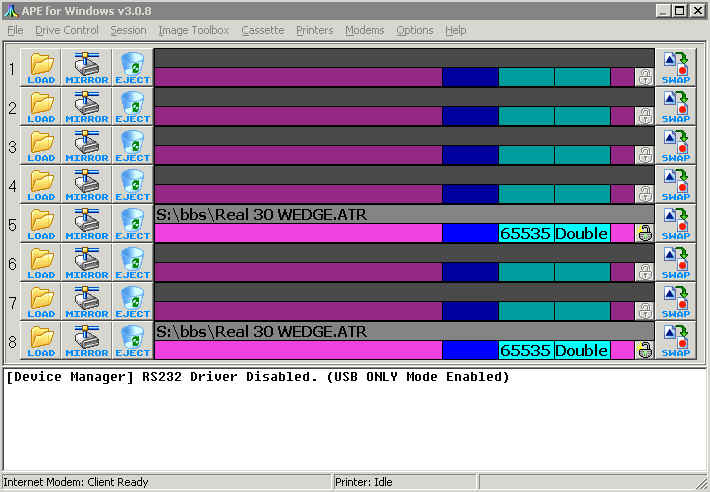
Task: Toggle the write-protect lock on drive 8
Action: 645,350
